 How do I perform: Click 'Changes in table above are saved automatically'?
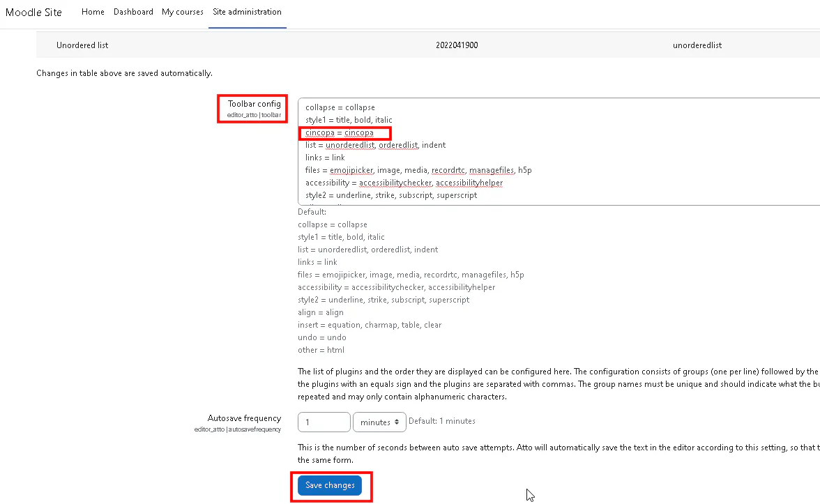pyautogui.click(x=124, y=73)
